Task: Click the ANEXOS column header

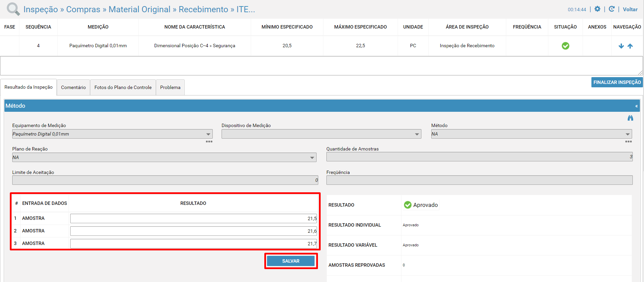Action: click(597, 27)
